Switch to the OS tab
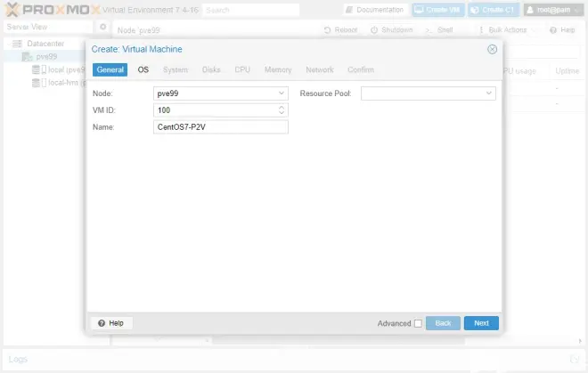 point(143,69)
